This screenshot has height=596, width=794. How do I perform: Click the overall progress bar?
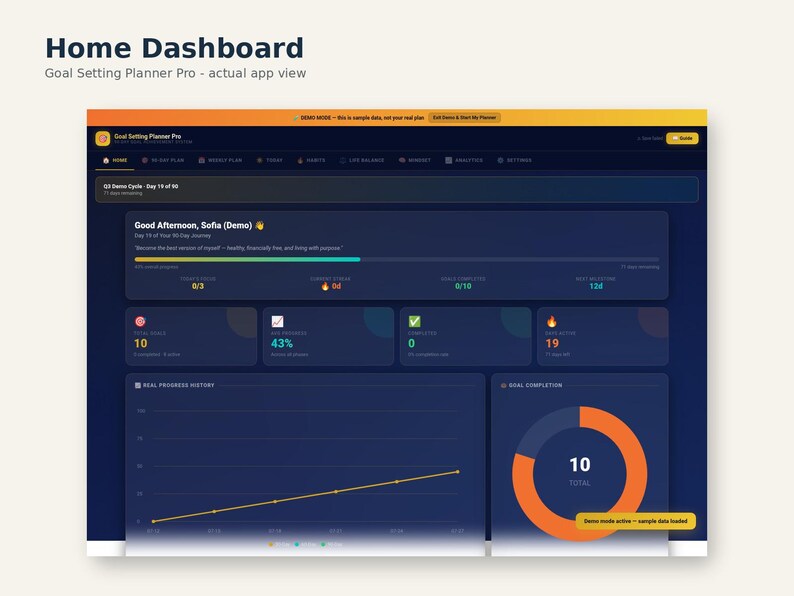[x=396, y=259]
